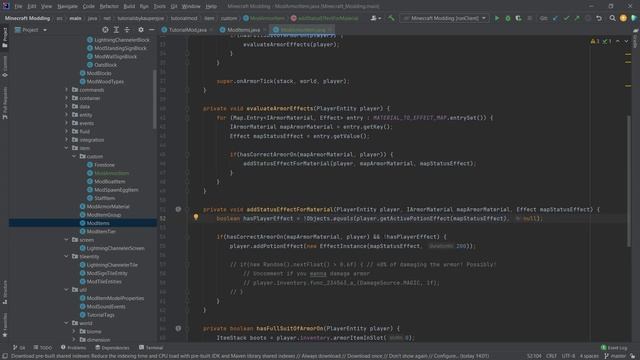Collapse the item folder
Image resolution: width=640 pixels, height=360 pixels.
(x=67, y=148)
